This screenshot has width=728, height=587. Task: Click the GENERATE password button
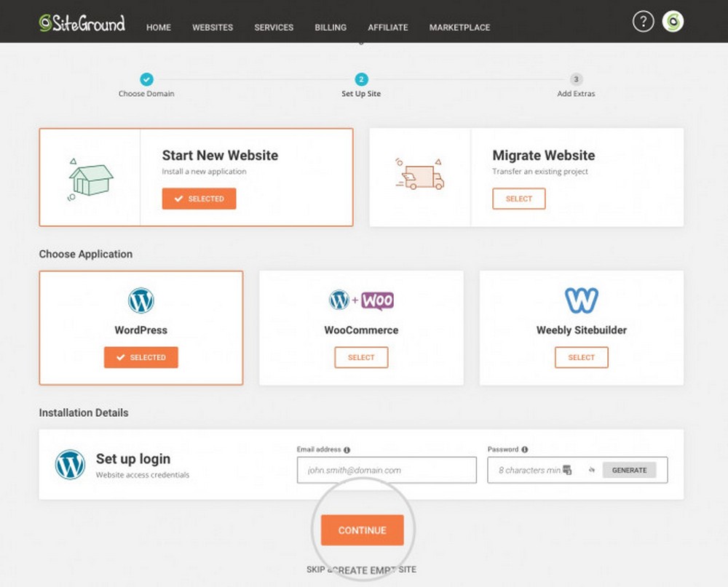coord(629,470)
